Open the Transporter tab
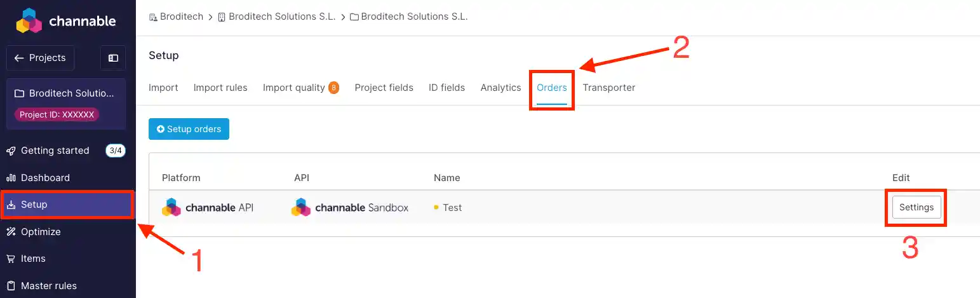This screenshot has width=980, height=298. (608, 88)
